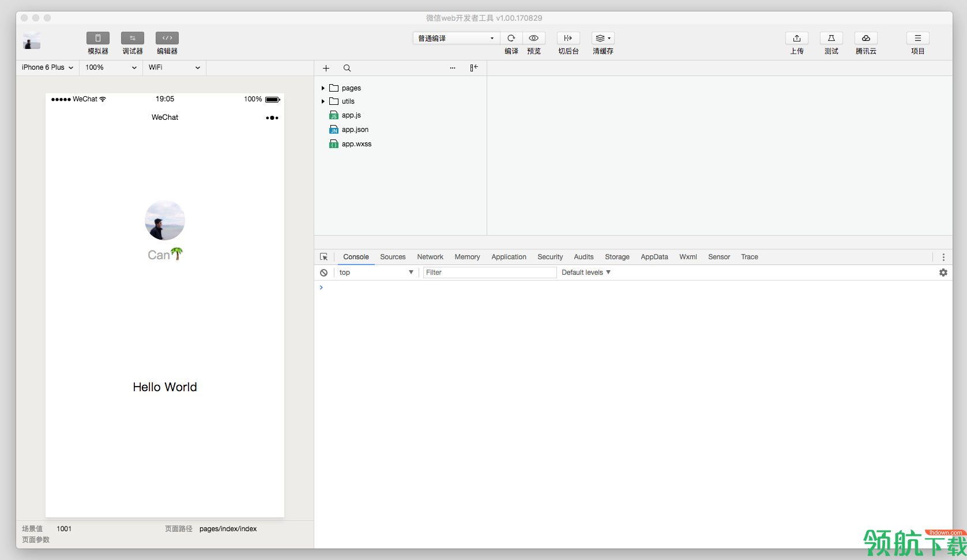The image size is (967, 560).
Task: Open console settings gear icon
Action: [943, 273]
